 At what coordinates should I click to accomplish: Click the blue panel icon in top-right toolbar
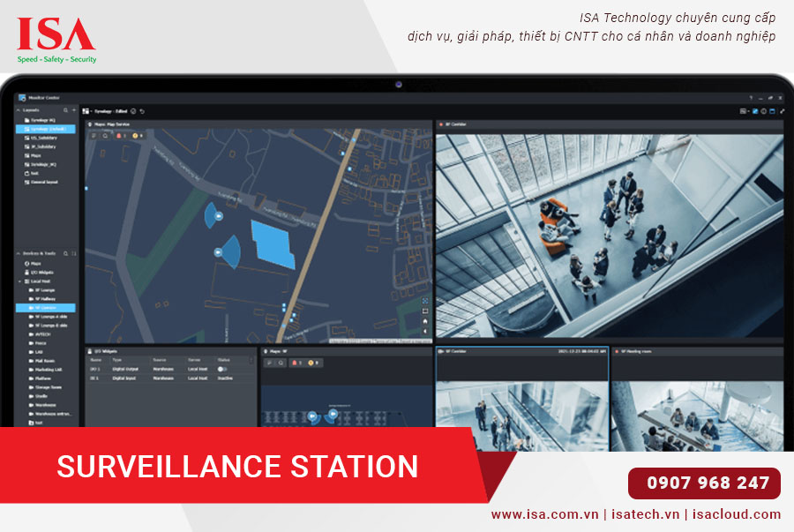click(x=772, y=111)
